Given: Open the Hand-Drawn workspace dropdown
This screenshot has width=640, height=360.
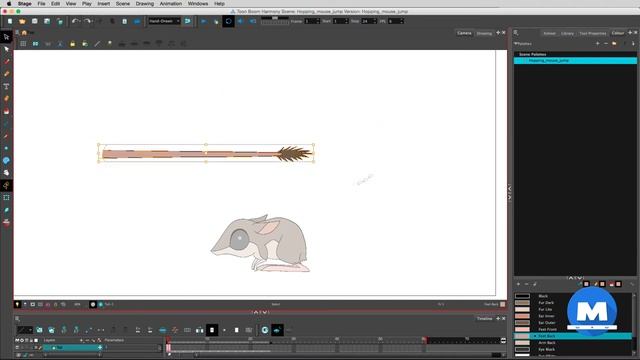Looking at the screenshot, I should click(x=164, y=21).
